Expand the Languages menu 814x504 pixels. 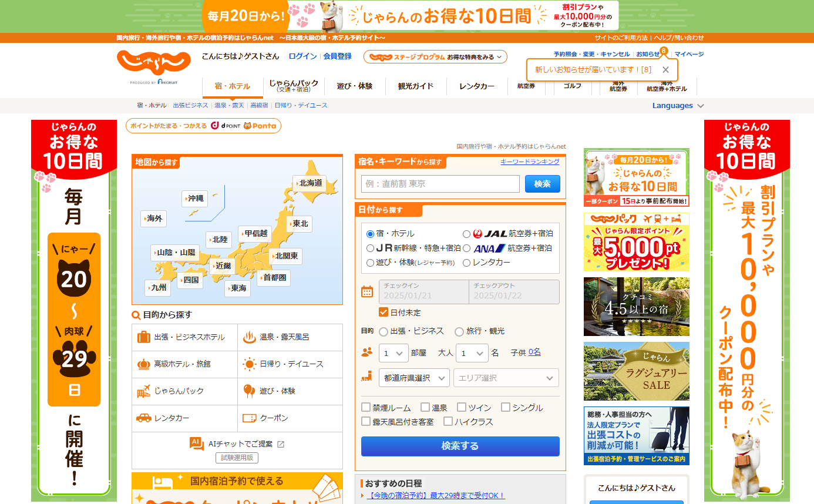[678, 106]
